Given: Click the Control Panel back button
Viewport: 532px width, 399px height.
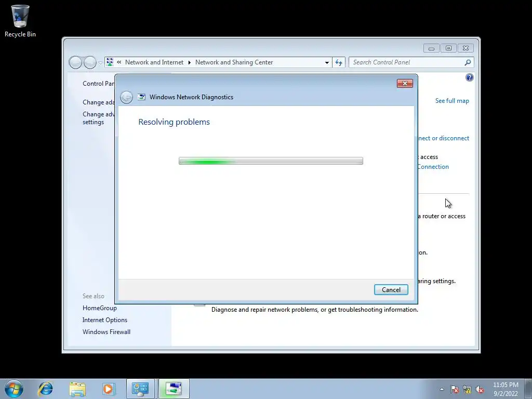Looking at the screenshot, I should point(75,62).
